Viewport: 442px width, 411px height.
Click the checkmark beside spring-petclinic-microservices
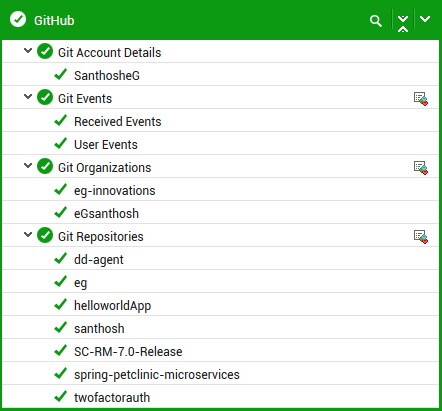(x=61, y=373)
